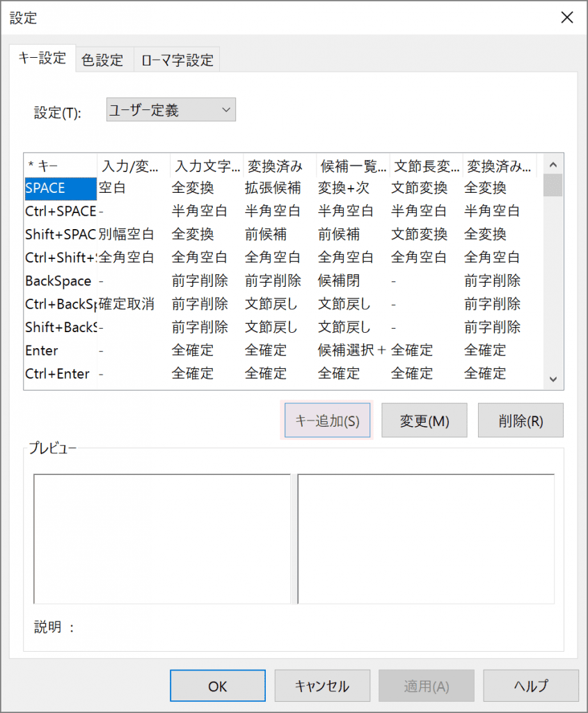Open the ローマ字設定 tab
The height and width of the screenshot is (713, 588).
(177, 60)
